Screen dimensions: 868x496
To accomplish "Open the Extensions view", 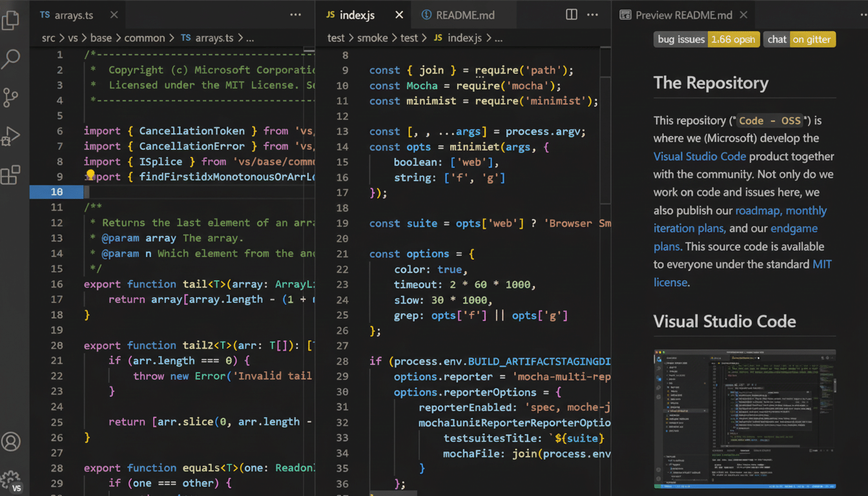I will (12, 175).
